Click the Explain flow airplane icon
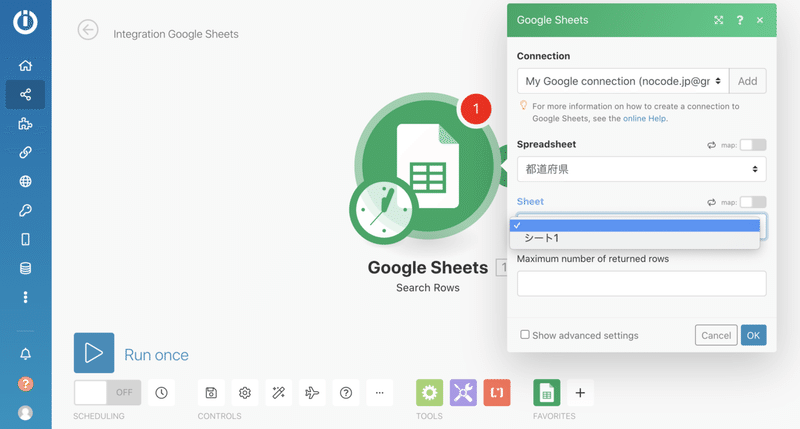Screen dimensions: 800x429 [x=312, y=392]
